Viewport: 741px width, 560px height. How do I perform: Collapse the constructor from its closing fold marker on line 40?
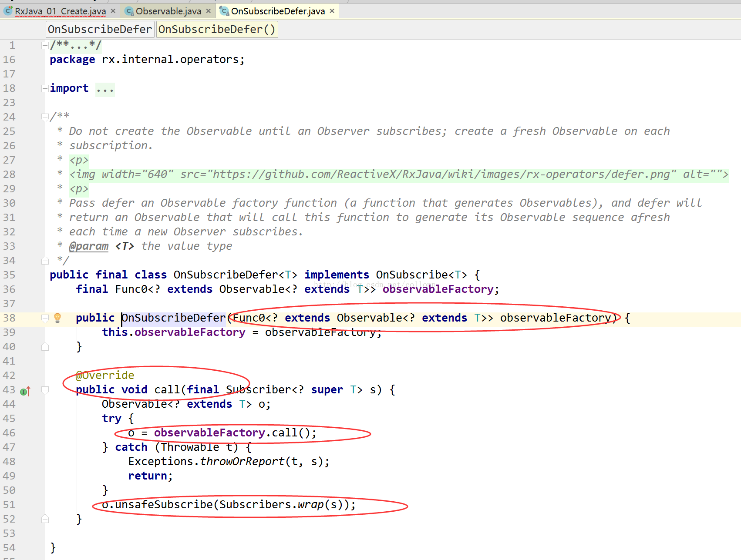45,347
